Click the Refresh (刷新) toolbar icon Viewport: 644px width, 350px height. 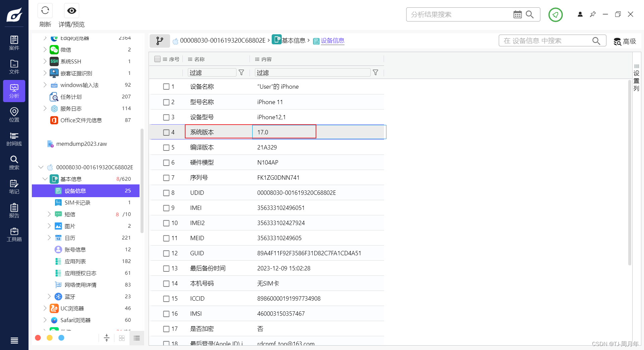pyautogui.click(x=45, y=11)
